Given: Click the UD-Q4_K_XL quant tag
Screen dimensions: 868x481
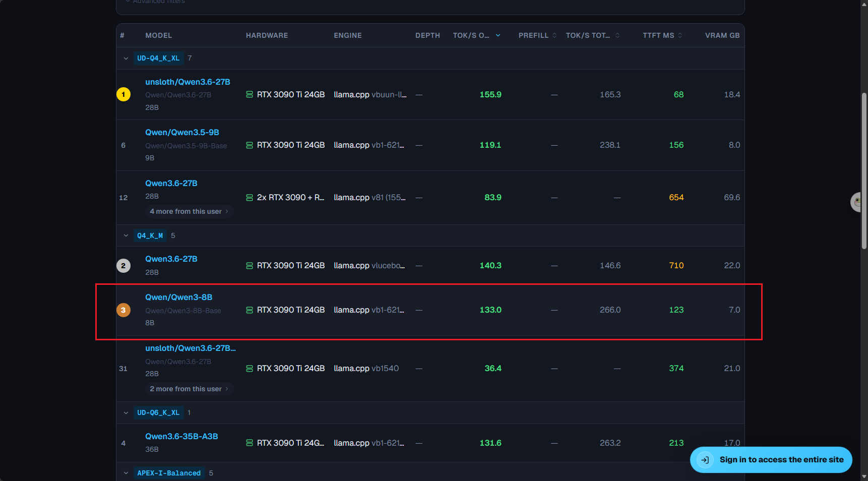Looking at the screenshot, I should tap(158, 58).
